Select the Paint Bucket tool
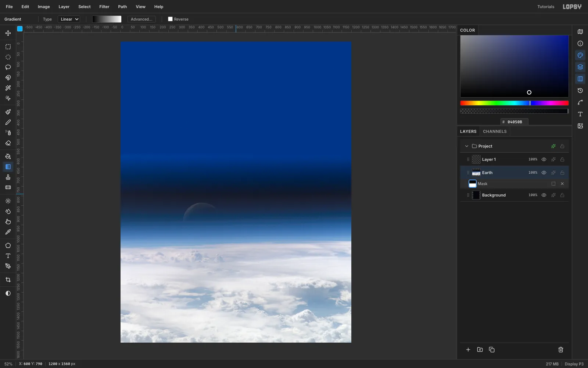The image size is (588, 368). click(8, 156)
